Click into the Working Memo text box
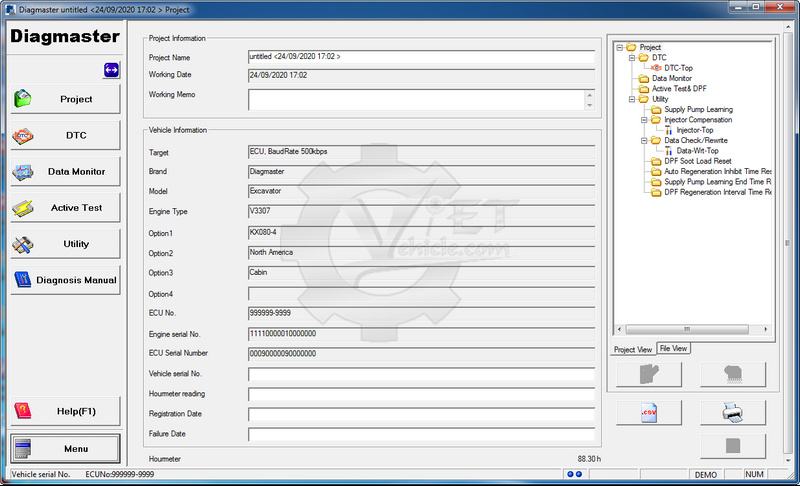 (416, 100)
